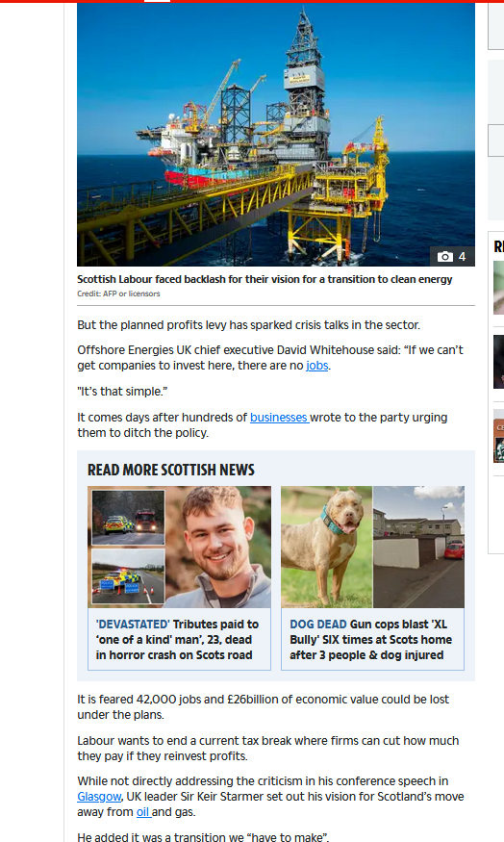The image size is (504, 842).
Task: Open the second sidebar story thumbnail
Action: [498, 362]
